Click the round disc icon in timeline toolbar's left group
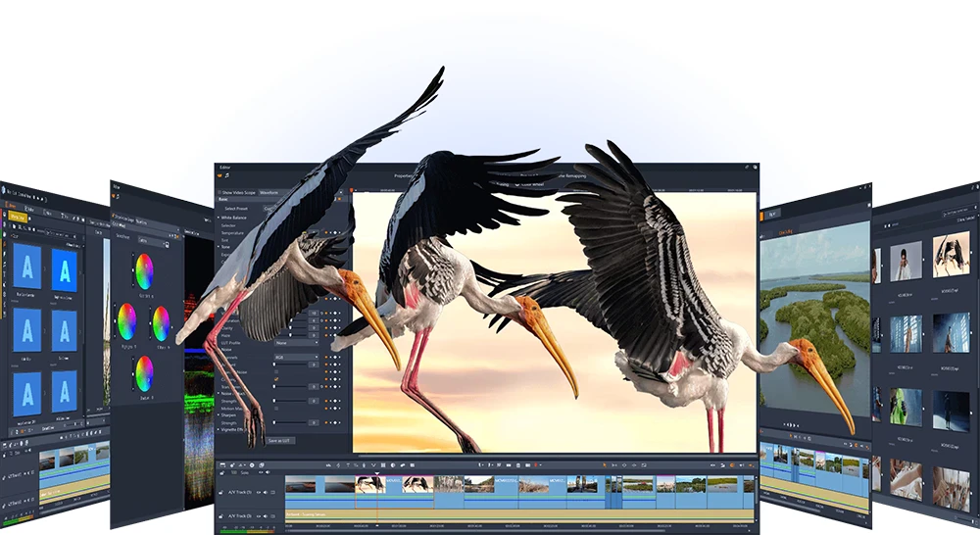Screen dimensions: 980x535 click(x=252, y=465)
